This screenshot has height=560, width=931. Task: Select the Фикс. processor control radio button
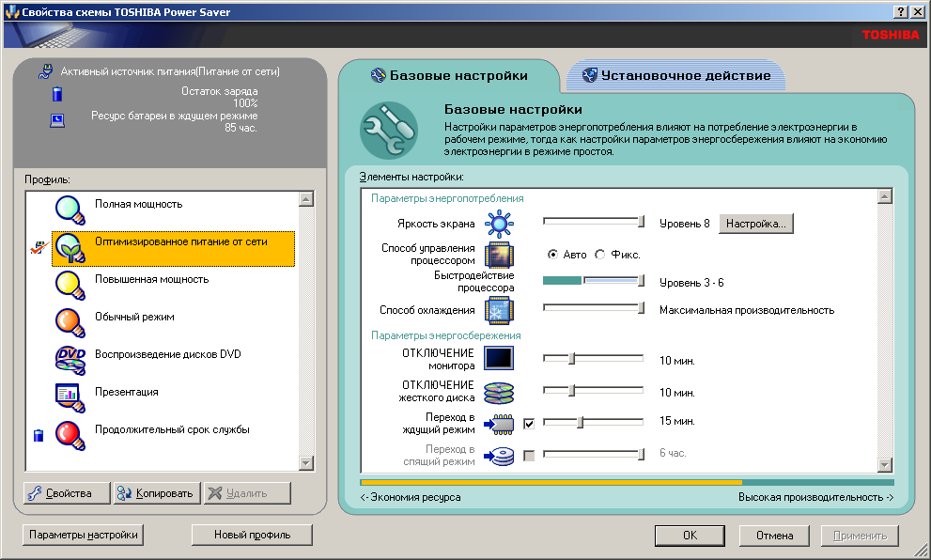[x=600, y=255]
